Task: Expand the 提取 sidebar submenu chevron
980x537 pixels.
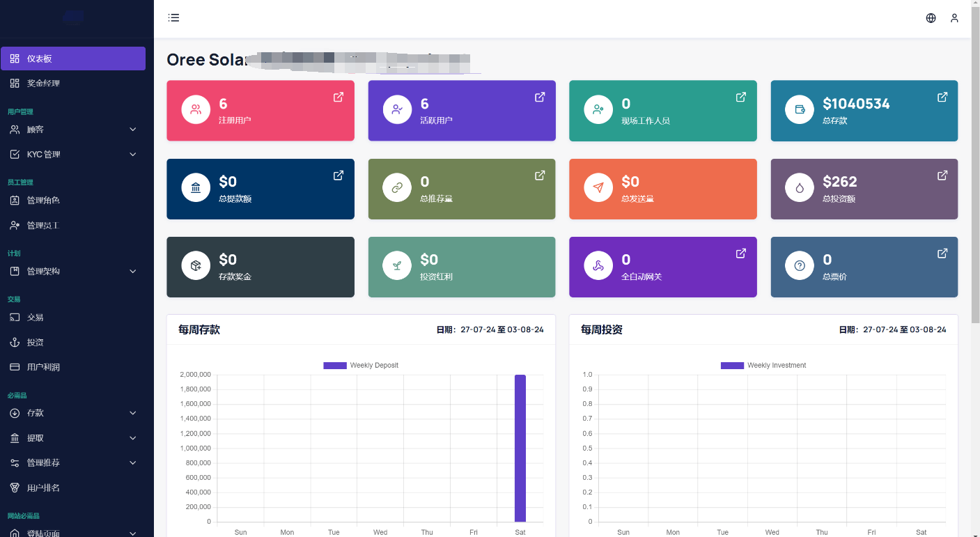Action: [133, 438]
